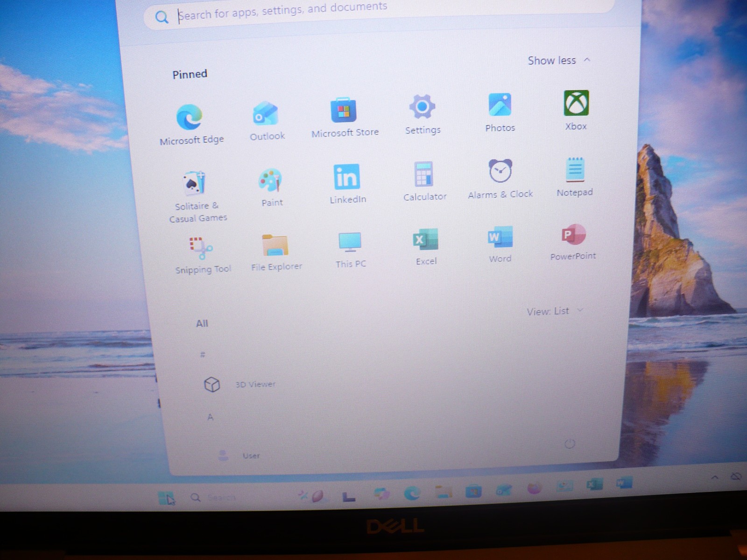This screenshot has height=560, width=747.
Task: Launch Outlook from the pinned grid
Action: tap(267, 121)
